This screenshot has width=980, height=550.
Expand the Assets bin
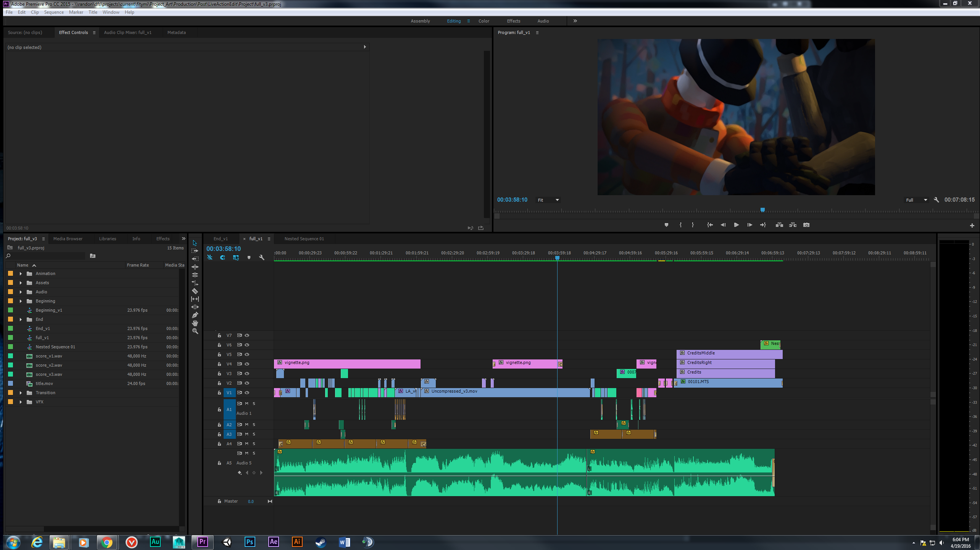coord(21,283)
